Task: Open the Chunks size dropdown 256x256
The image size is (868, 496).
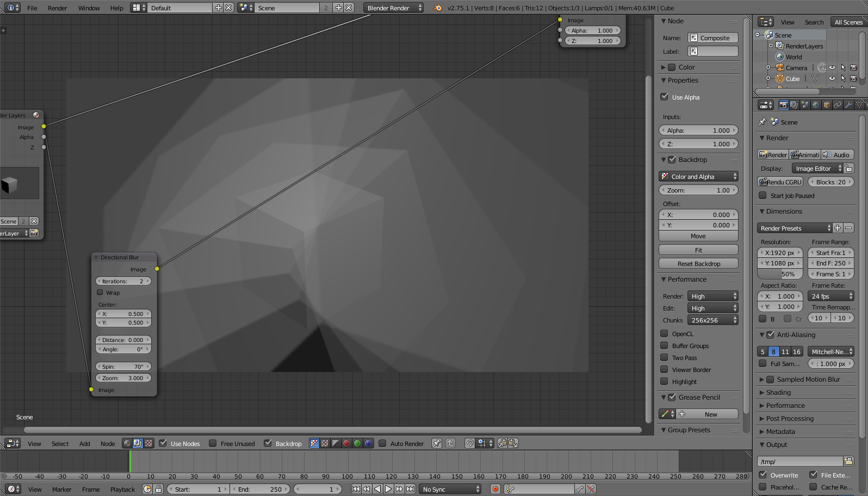Action: click(712, 320)
